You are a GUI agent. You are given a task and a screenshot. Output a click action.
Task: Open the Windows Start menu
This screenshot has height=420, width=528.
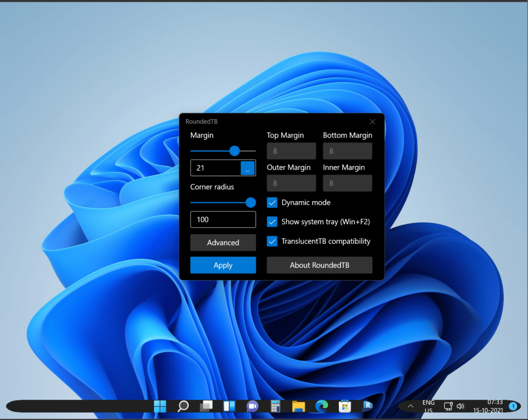click(160, 407)
